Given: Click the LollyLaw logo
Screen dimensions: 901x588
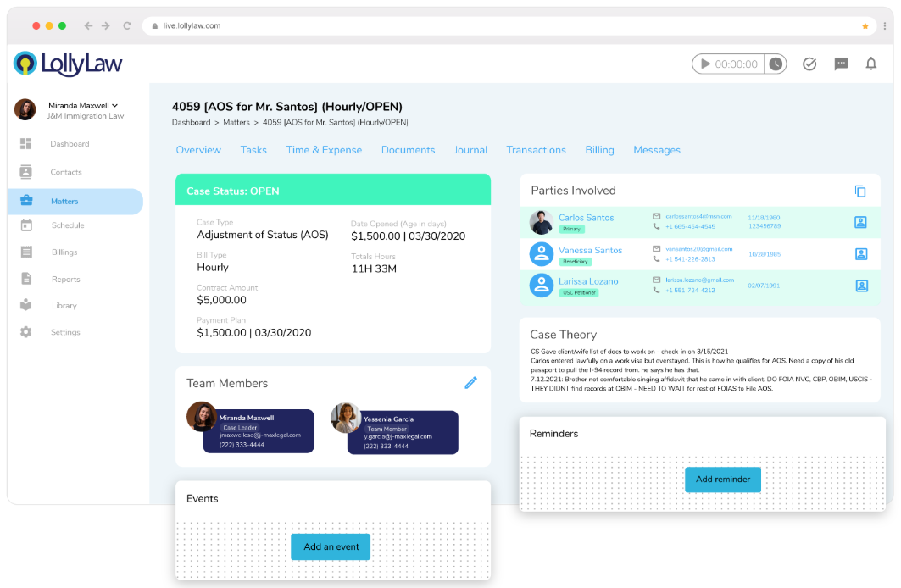Looking at the screenshot, I should (x=68, y=64).
